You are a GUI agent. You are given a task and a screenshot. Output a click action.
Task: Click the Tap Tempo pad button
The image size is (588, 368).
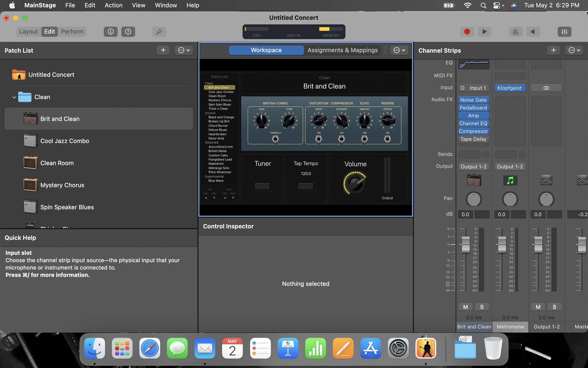point(306,187)
